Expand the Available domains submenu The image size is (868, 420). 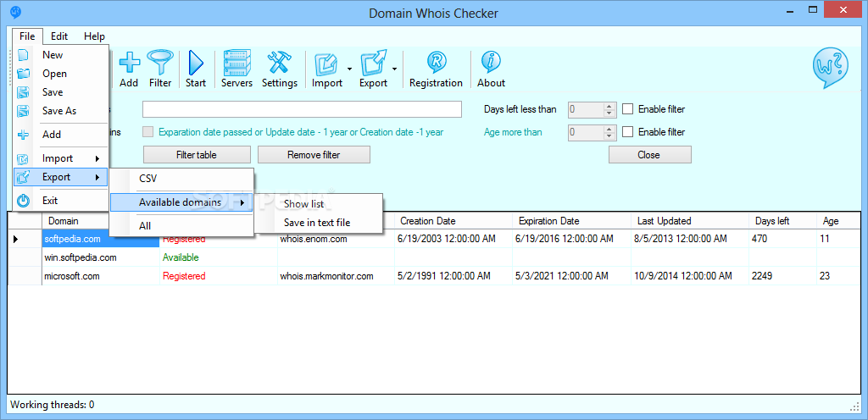181,203
